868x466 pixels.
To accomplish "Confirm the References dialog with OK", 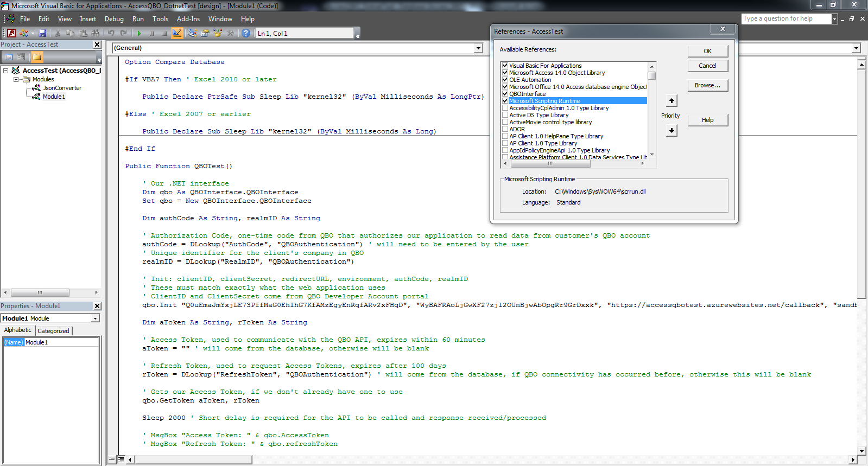I will click(x=707, y=51).
